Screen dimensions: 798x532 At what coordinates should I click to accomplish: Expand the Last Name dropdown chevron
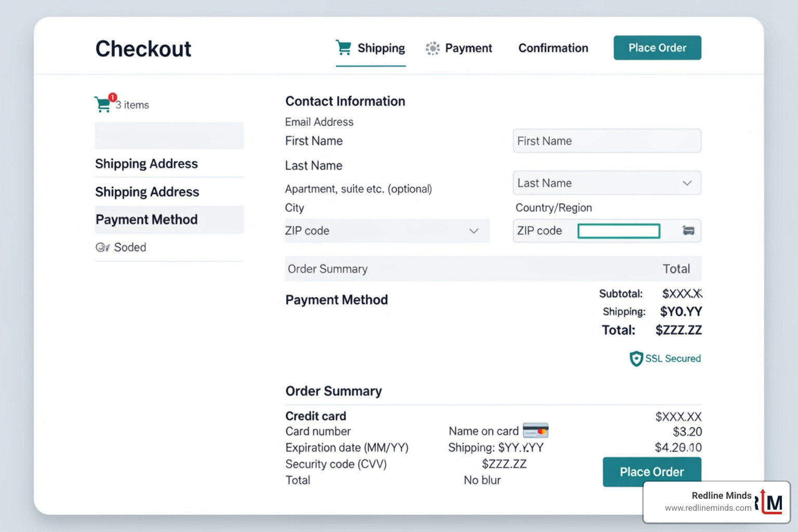coord(687,183)
